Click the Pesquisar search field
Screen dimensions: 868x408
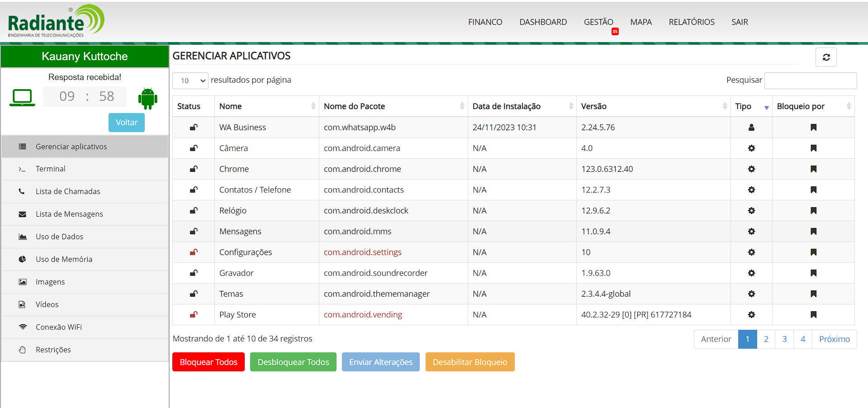(810, 81)
